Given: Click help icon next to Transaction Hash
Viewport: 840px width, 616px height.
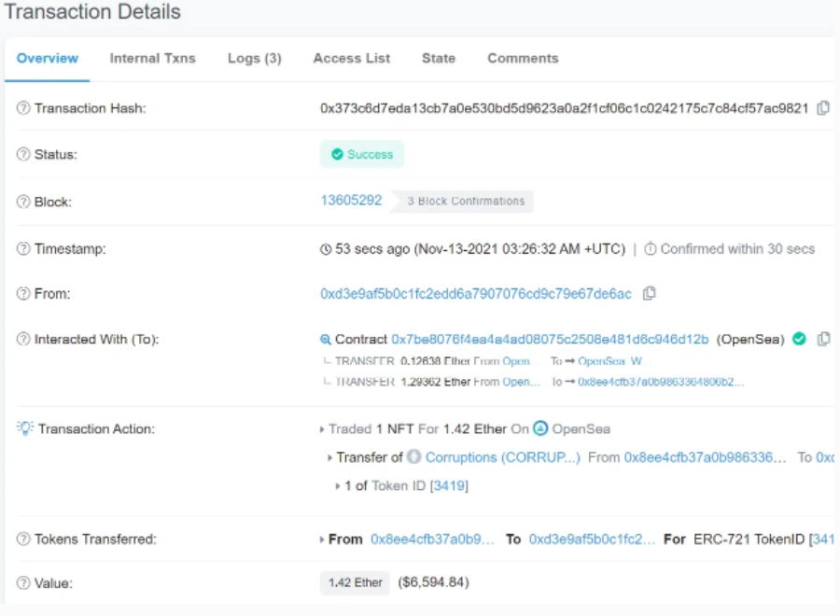Looking at the screenshot, I should coord(23,108).
